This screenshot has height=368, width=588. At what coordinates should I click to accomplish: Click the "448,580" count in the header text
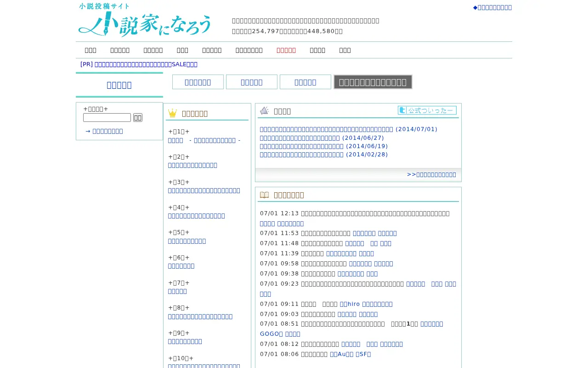(x=321, y=31)
